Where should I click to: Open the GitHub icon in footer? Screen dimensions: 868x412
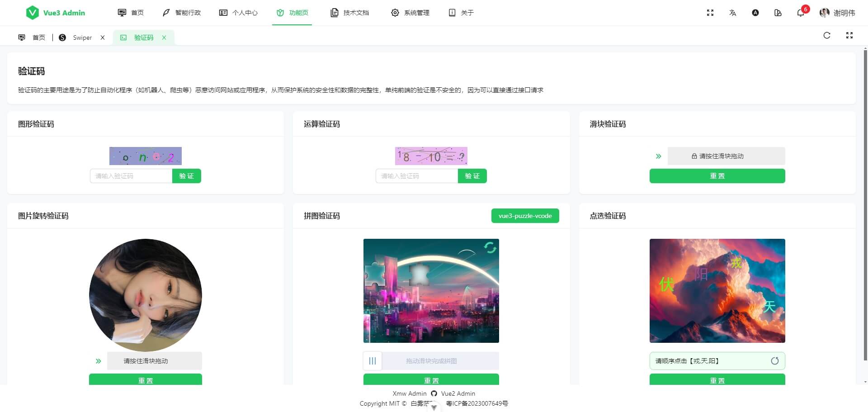coord(434,393)
